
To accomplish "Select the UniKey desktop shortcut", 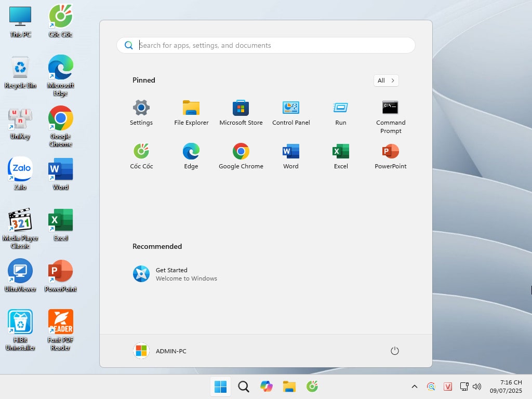I will click(20, 124).
